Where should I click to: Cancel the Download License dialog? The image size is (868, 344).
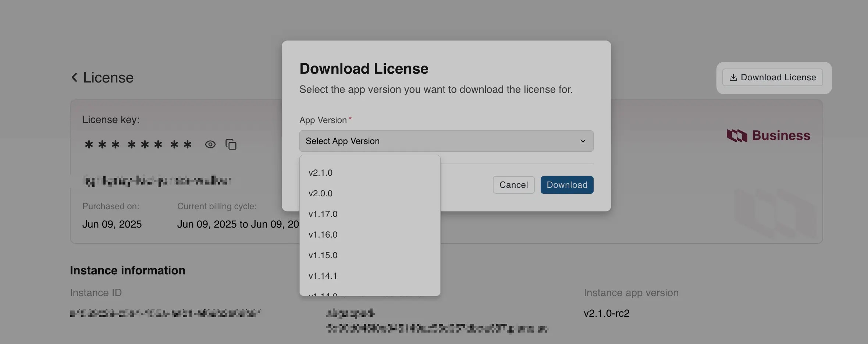coord(513,185)
